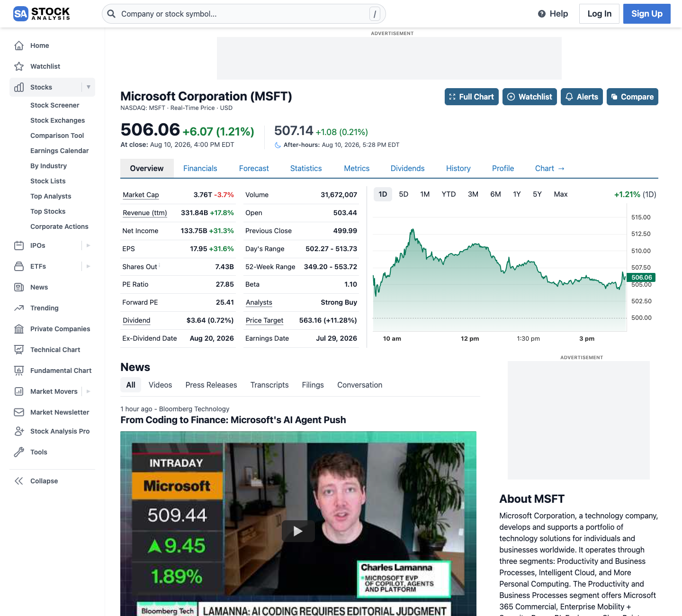Click the slash keyboard shortcut badge

375,14
